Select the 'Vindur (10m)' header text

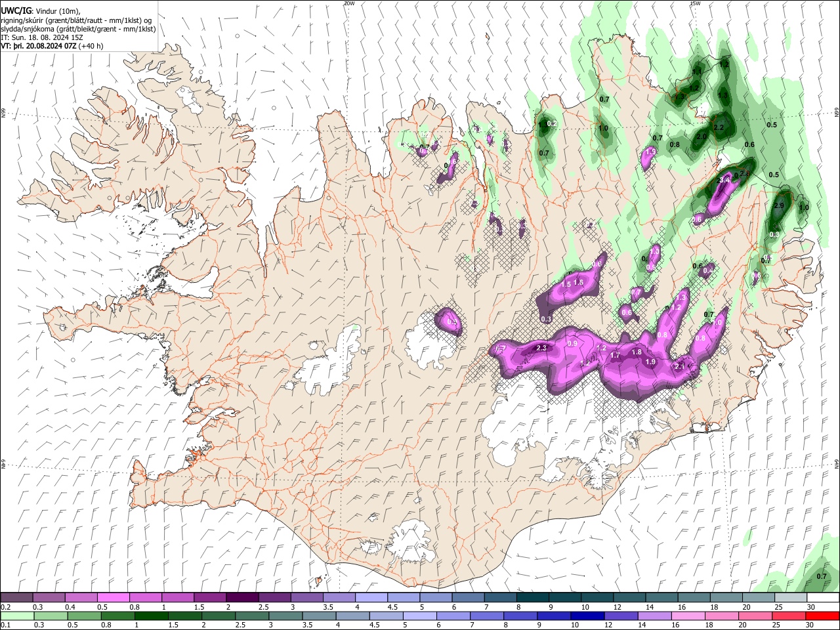point(57,11)
